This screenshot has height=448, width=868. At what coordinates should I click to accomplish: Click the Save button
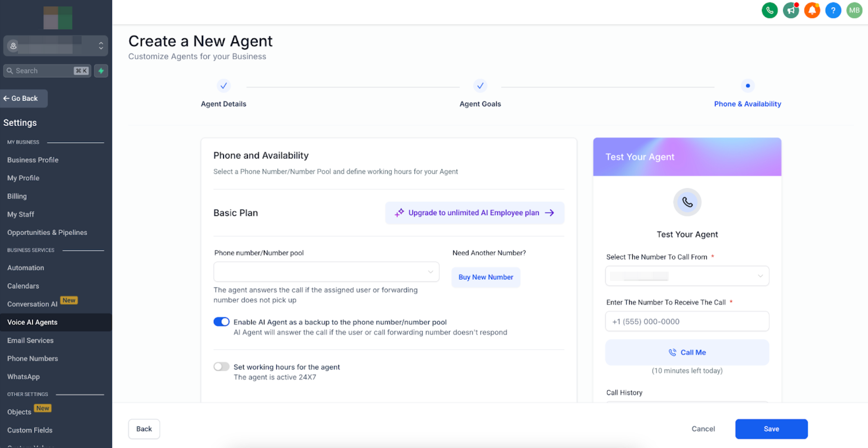coord(771,429)
